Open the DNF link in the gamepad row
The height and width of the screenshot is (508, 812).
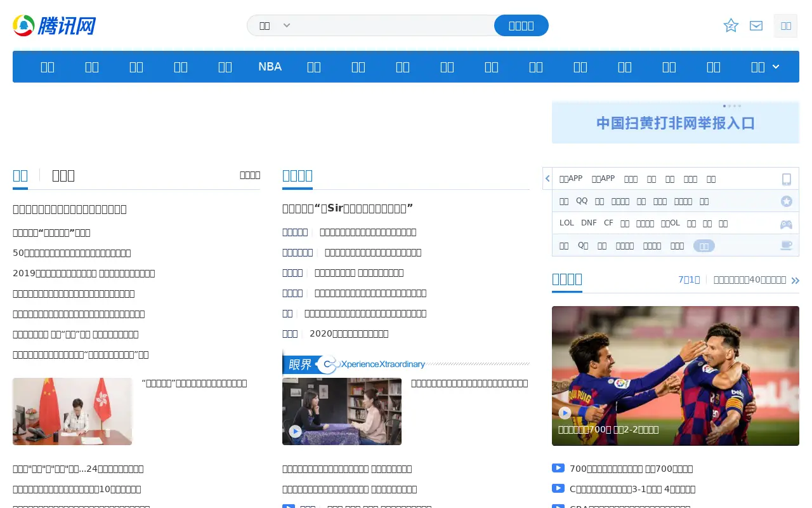click(589, 223)
